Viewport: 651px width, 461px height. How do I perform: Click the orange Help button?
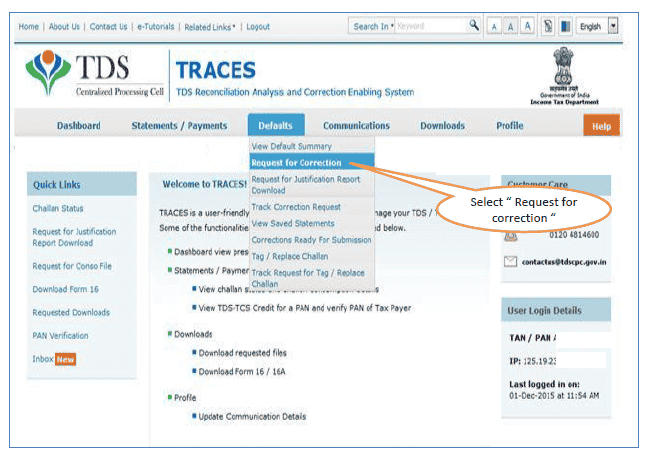click(601, 127)
